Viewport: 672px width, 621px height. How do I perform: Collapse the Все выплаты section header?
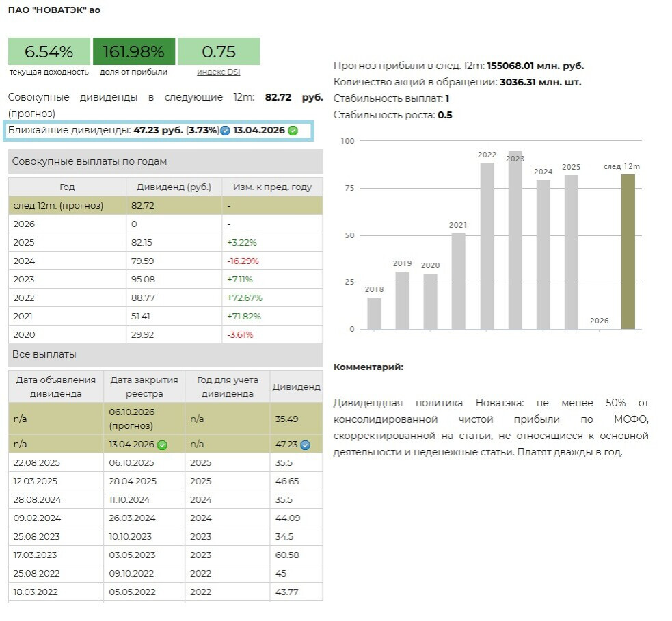coord(165,354)
